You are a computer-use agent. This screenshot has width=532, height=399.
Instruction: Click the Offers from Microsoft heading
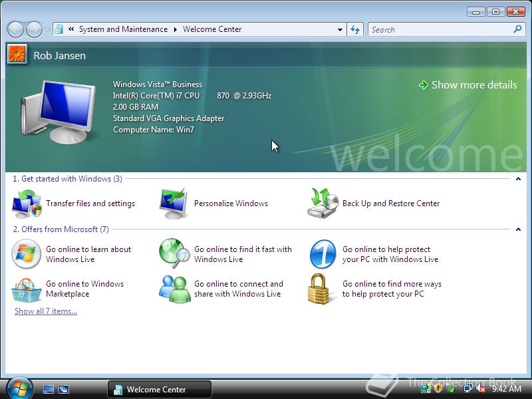[x=61, y=229]
